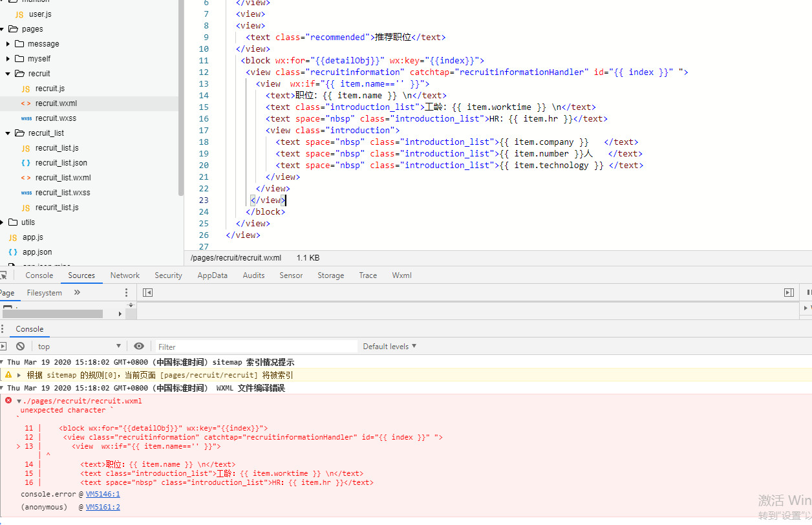Image resolution: width=812 pixels, height=525 pixels.
Task: Open recruit_list.js via its JS icon
Action: click(26, 148)
